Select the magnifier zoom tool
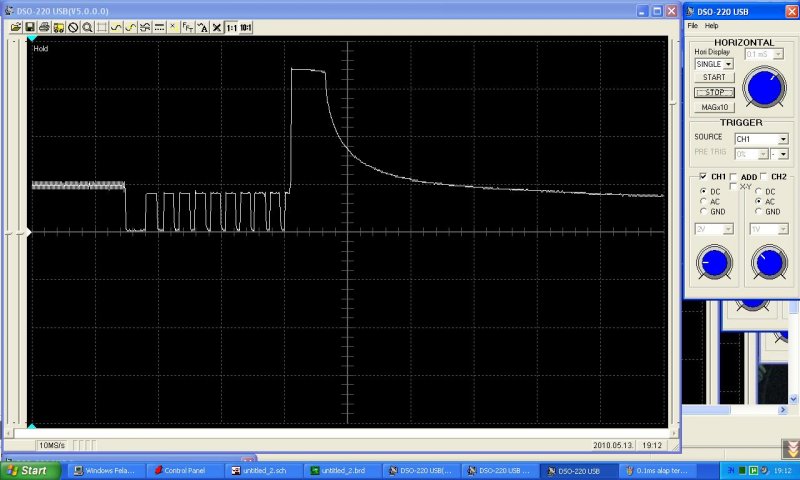This screenshot has width=800, height=480. pos(87,28)
